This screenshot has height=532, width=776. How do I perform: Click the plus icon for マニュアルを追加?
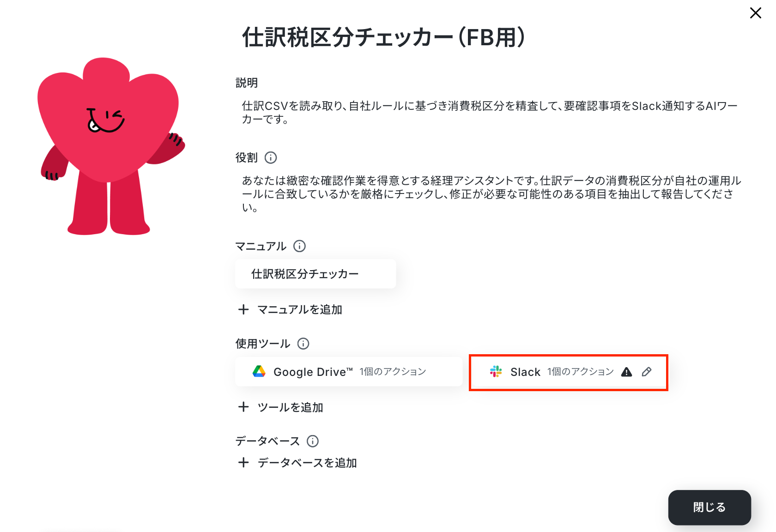[x=243, y=309]
